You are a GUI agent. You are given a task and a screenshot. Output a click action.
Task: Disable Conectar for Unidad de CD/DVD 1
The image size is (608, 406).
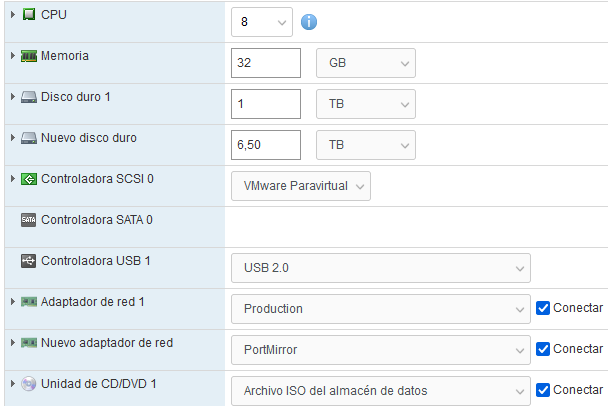pyautogui.click(x=543, y=390)
